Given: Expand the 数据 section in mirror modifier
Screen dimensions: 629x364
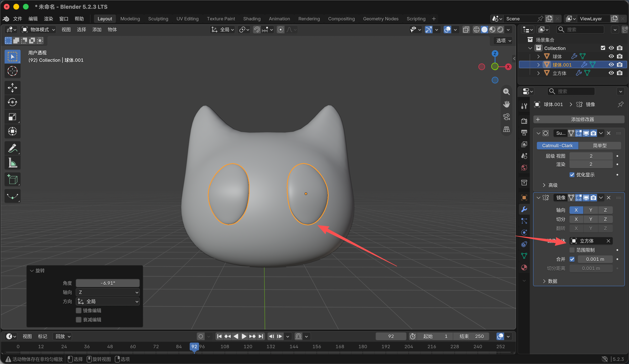Looking at the screenshot, I should pos(550,281).
